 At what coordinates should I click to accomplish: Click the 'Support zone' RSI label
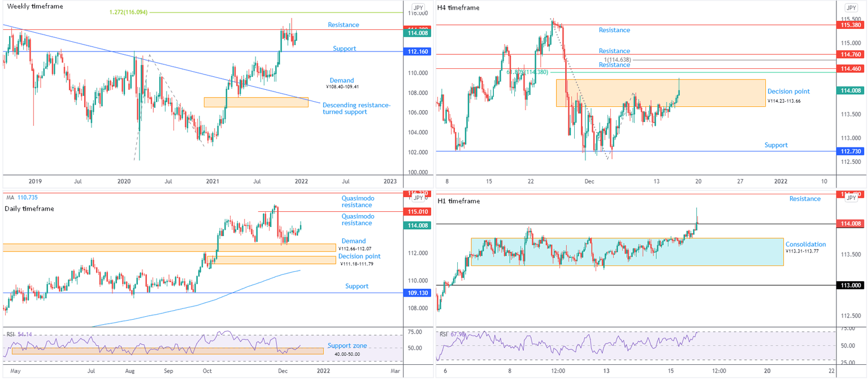[347, 346]
